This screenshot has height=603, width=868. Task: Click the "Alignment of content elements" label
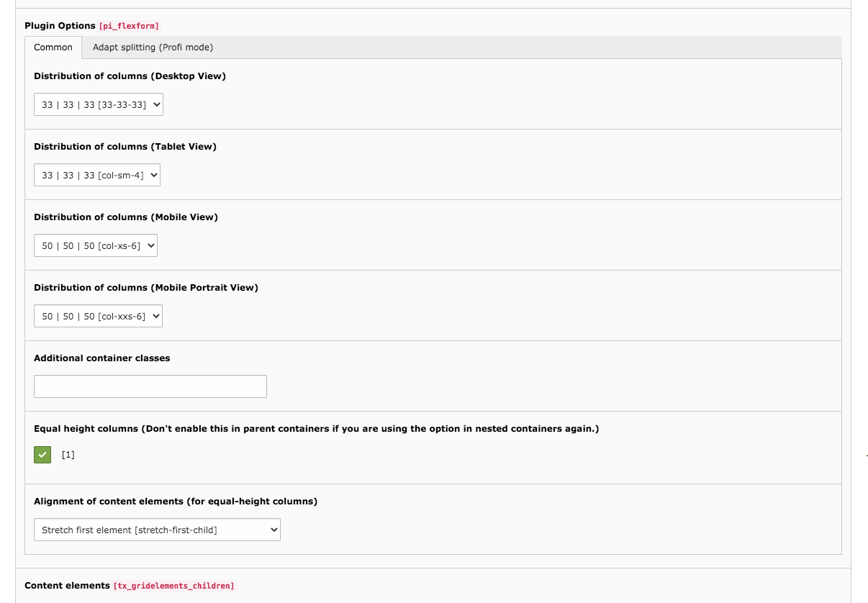point(176,501)
